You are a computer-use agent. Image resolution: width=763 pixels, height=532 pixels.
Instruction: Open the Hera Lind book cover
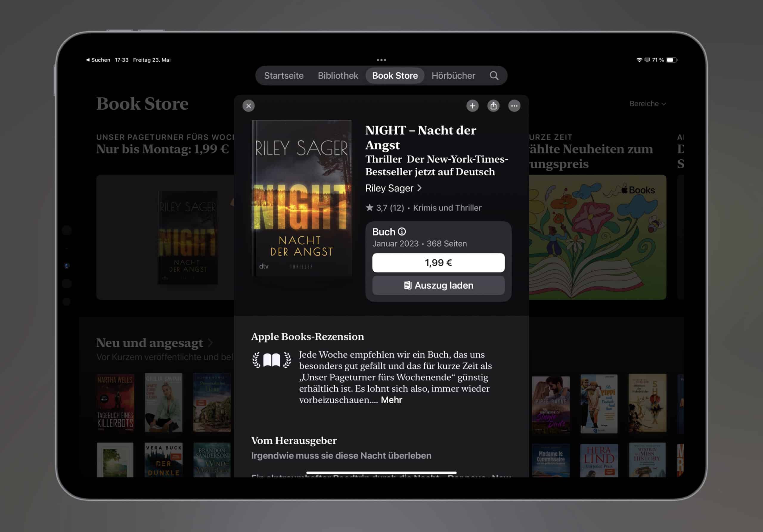coord(599,461)
